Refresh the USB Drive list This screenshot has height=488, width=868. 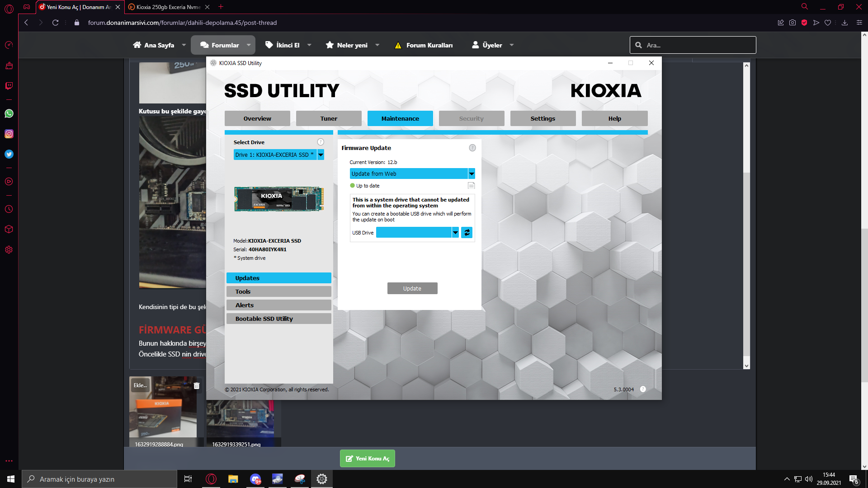[467, 233]
